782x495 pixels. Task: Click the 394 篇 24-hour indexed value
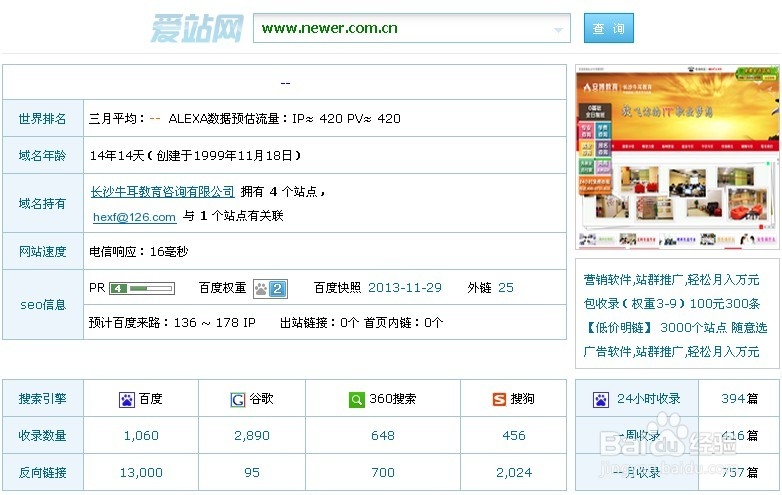(x=740, y=398)
